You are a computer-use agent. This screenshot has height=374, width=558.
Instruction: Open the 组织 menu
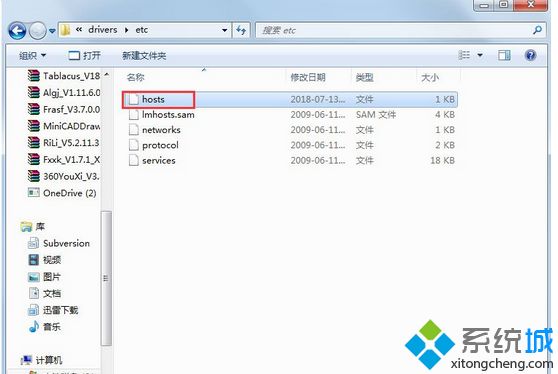(x=32, y=56)
